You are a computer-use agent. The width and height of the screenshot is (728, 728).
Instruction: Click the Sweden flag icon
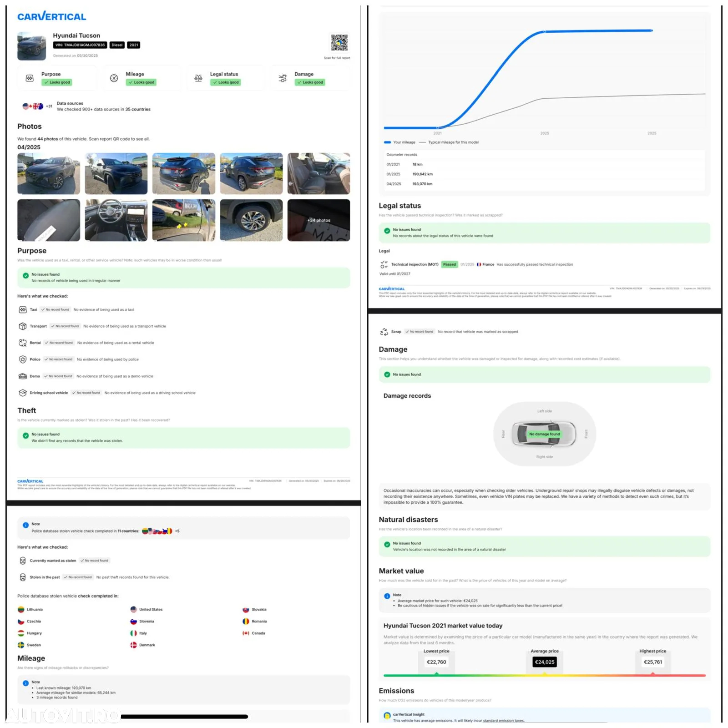pyautogui.click(x=21, y=645)
